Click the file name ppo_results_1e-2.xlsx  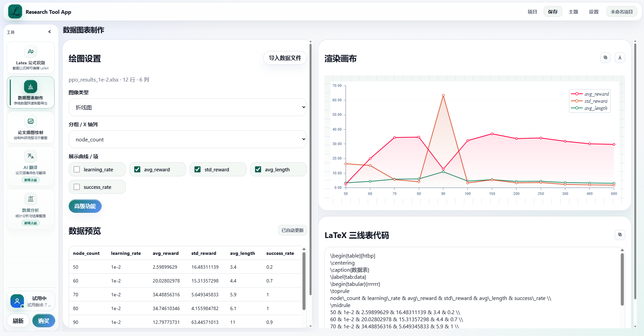[x=94, y=80]
